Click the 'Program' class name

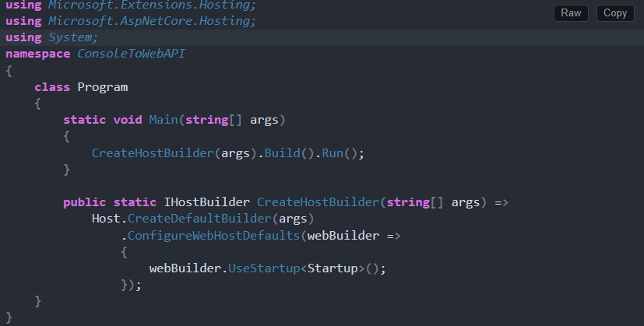103,87
